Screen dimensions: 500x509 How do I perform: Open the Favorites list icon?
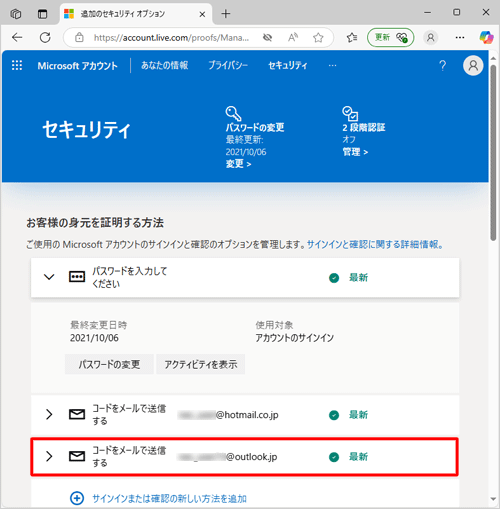pos(352,37)
